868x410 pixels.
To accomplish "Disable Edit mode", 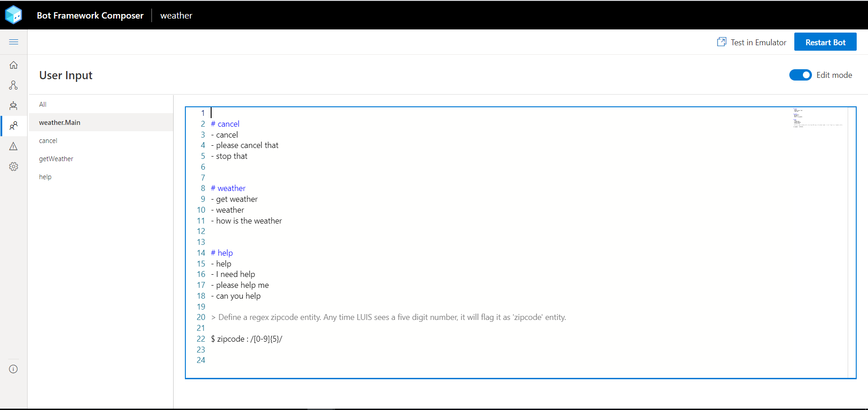I will 801,75.
